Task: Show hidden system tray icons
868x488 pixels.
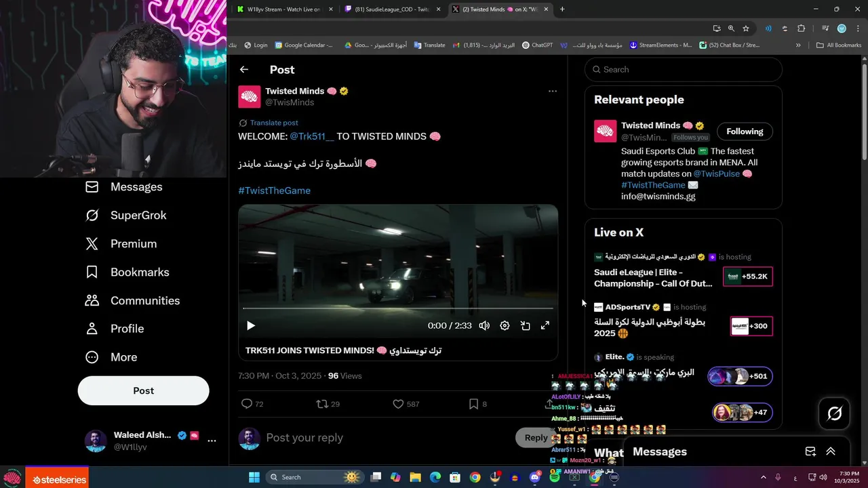Action: 762,477
